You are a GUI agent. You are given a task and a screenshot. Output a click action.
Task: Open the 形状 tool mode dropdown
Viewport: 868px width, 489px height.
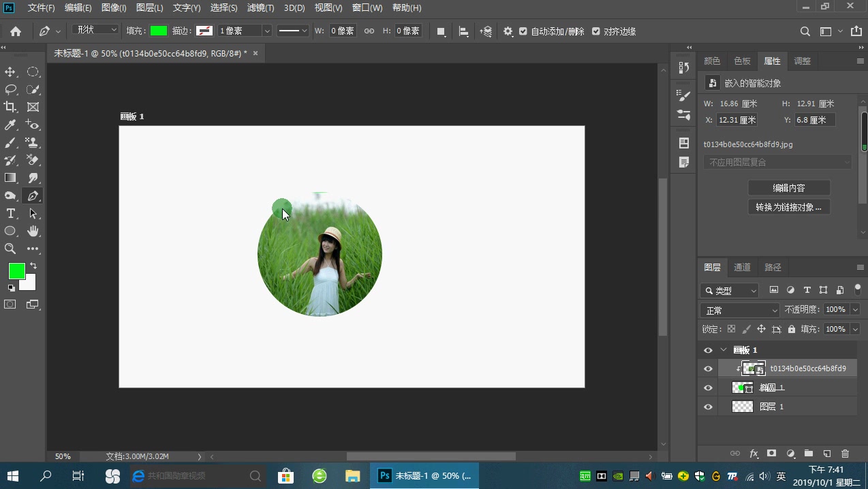[x=95, y=30]
